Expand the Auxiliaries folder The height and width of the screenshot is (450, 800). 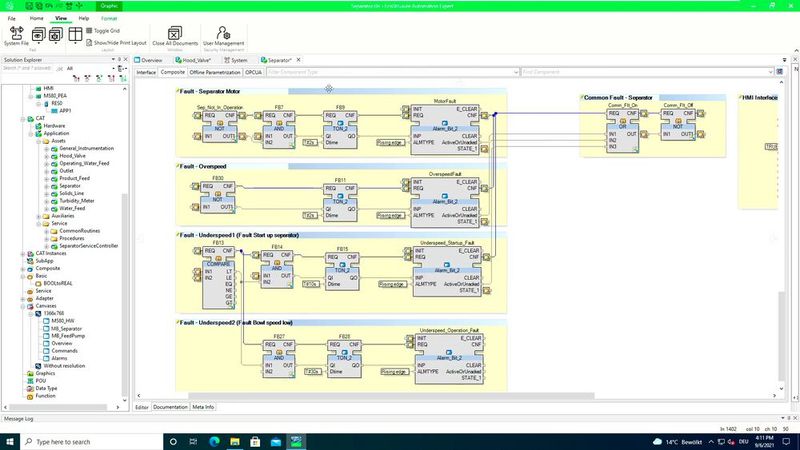(39, 215)
